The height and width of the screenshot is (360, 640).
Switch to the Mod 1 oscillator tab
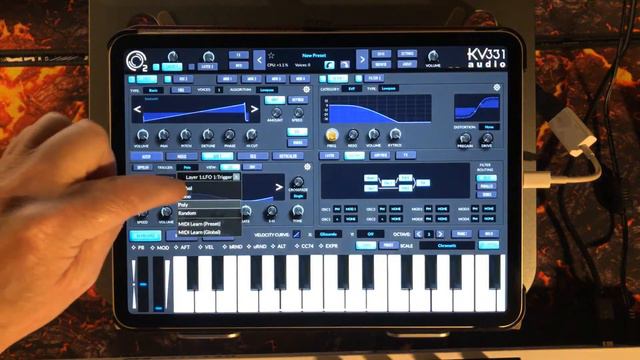[x=227, y=79]
